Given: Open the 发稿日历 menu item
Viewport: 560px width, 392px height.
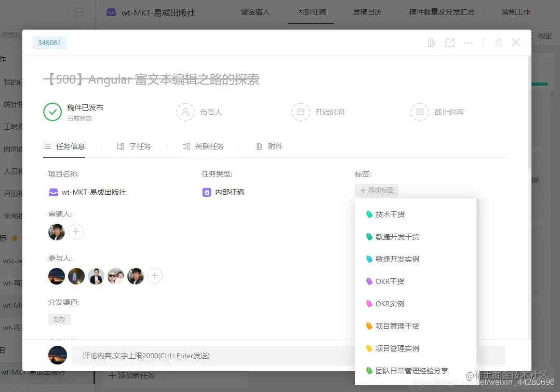Looking at the screenshot, I should click(367, 11).
